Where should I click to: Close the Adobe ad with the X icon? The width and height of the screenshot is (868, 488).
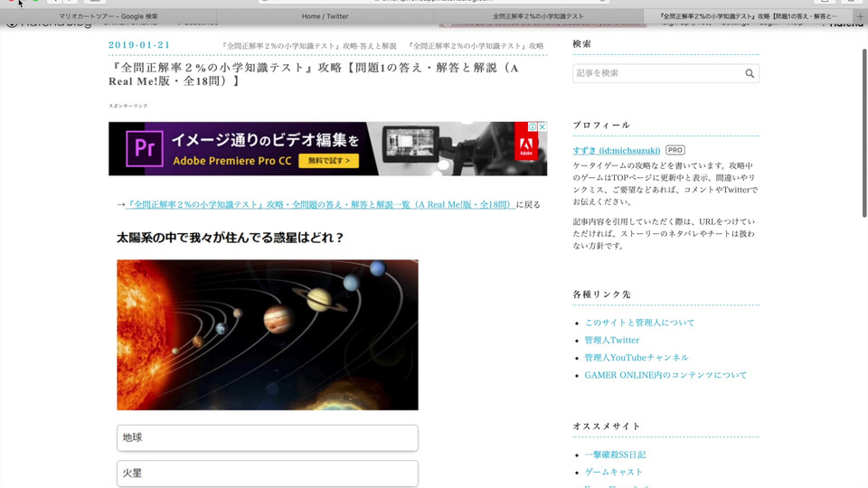coord(542,127)
